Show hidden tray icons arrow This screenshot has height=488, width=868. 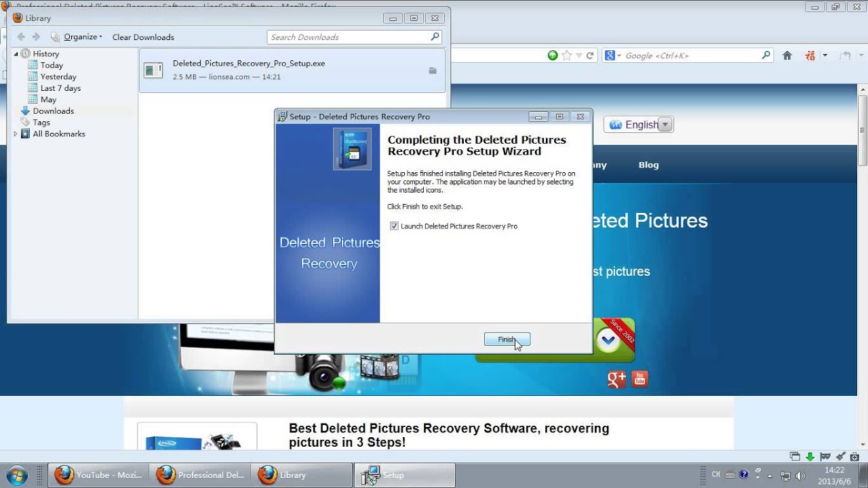(x=769, y=475)
